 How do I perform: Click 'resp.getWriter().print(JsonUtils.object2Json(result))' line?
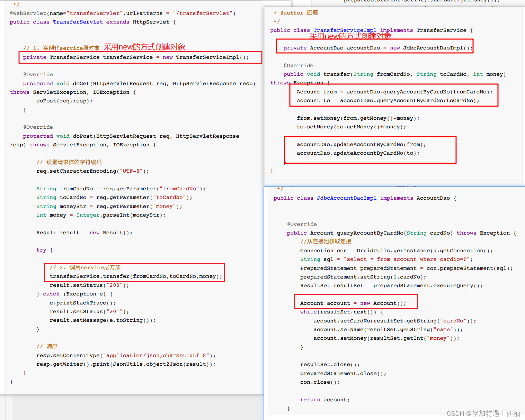[x=126, y=364]
